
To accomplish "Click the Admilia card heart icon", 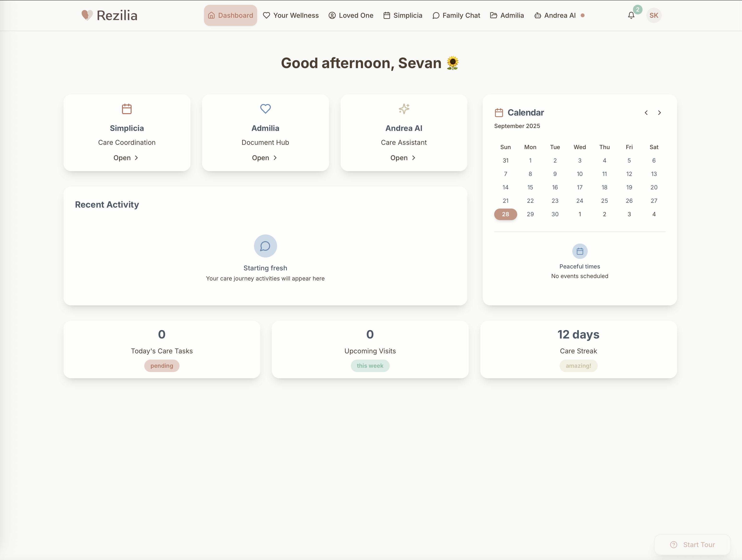I will [265, 109].
